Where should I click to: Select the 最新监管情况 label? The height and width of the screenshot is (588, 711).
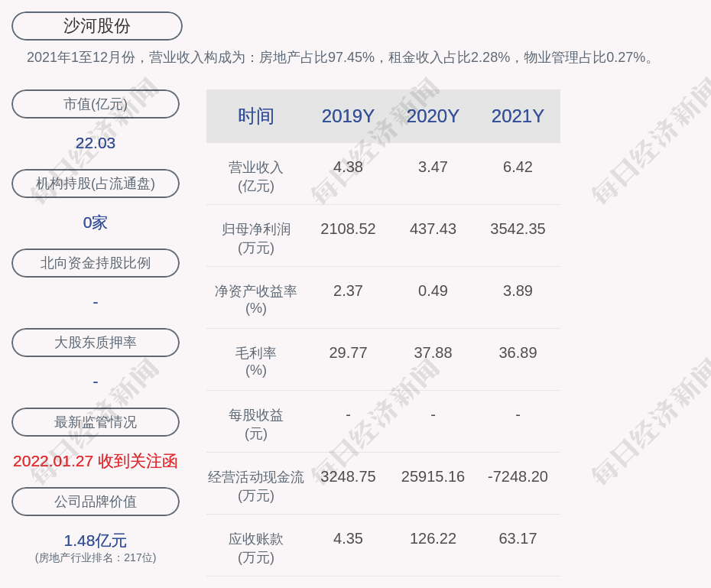96,422
